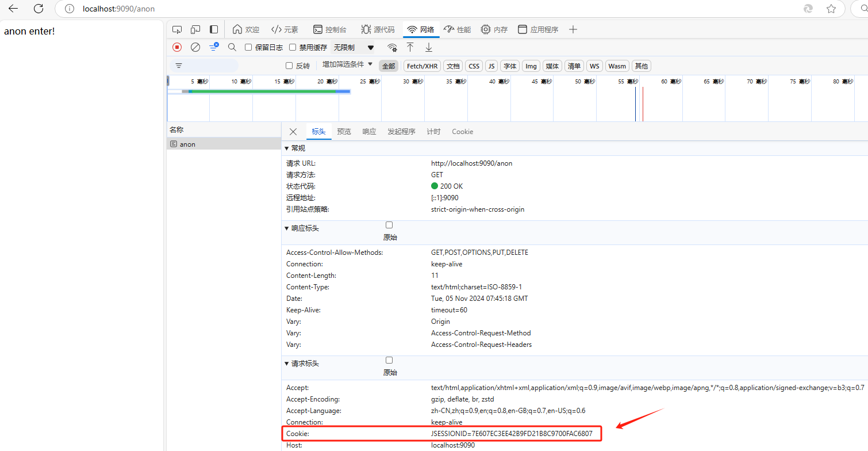Open the 无限制 throttling dropdown

pos(354,47)
